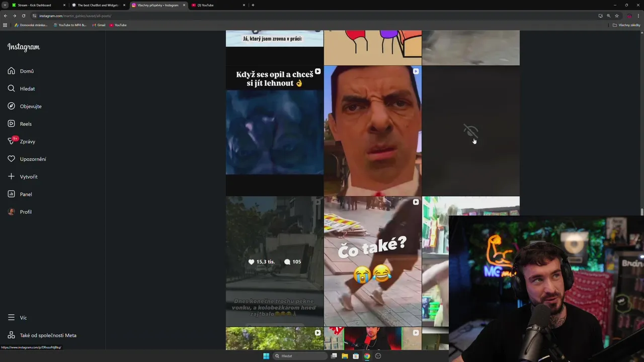Viewport: 644px width, 362px height.
Task: Click the Chrome taskbar icon
Action: 367,356
